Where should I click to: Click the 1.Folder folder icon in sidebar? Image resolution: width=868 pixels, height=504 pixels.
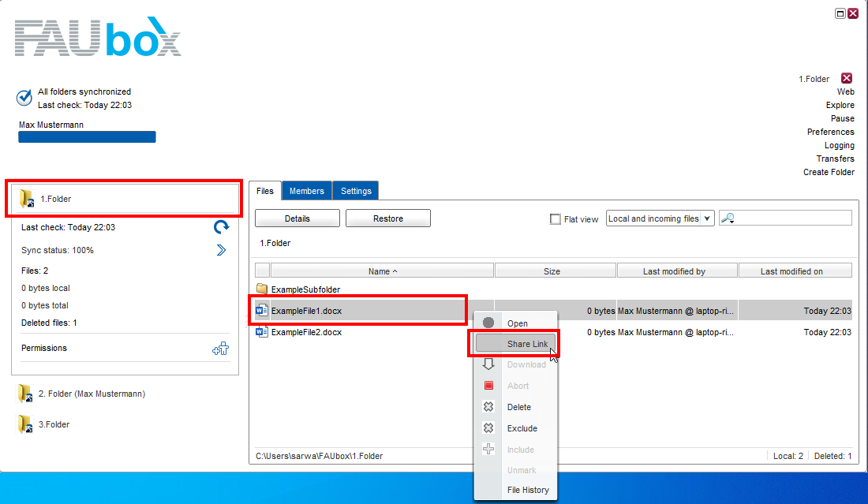(x=27, y=199)
